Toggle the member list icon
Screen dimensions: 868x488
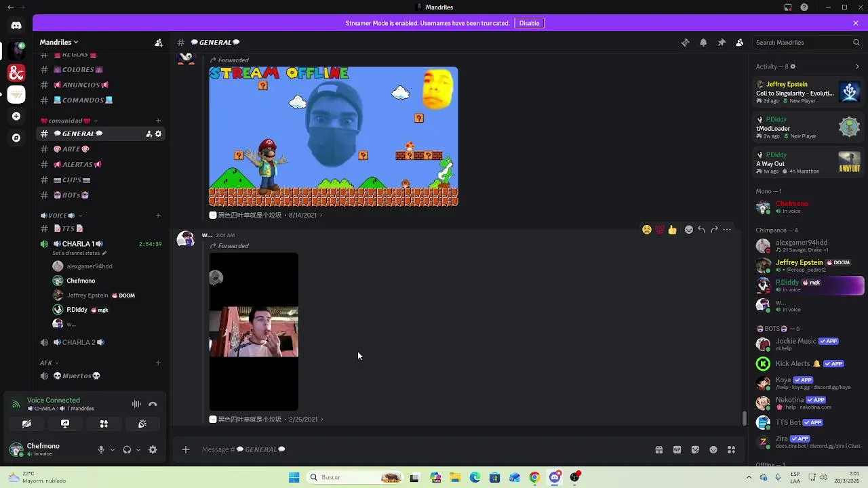tap(740, 42)
